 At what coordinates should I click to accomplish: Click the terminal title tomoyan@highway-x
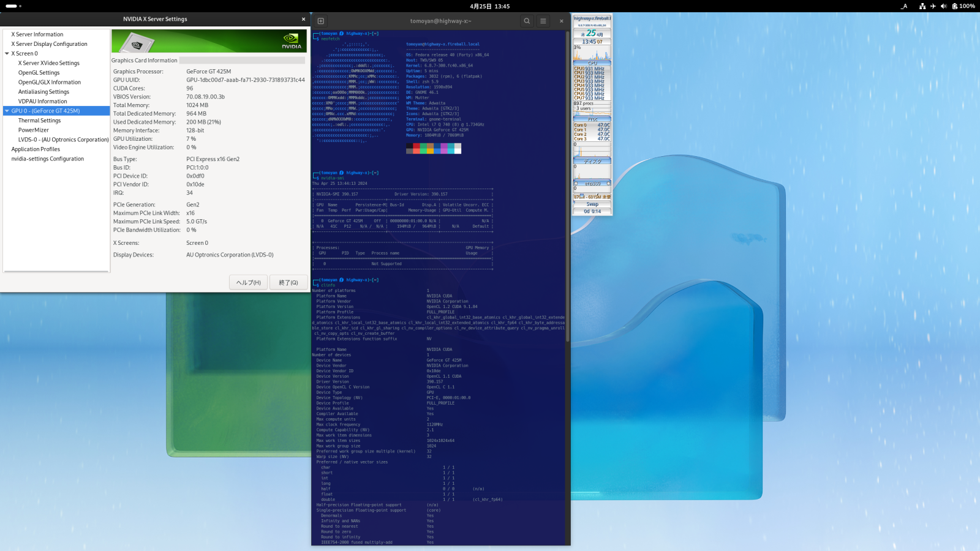(440, 21)
